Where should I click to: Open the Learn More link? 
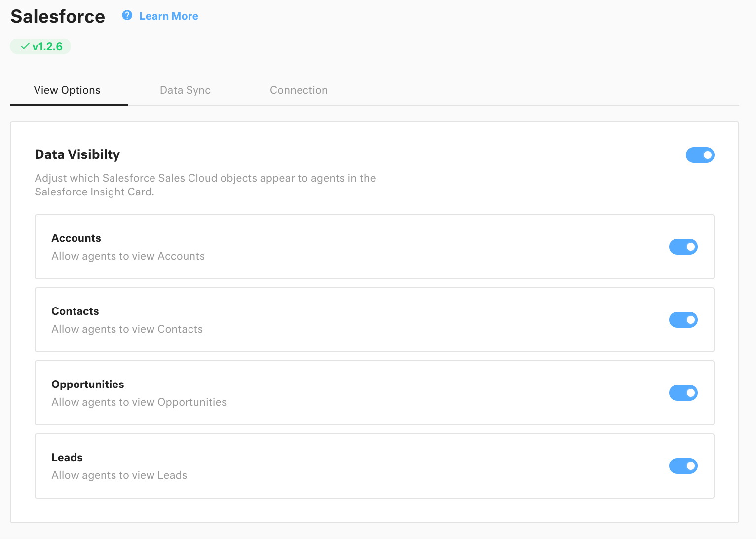coord(168,16)
